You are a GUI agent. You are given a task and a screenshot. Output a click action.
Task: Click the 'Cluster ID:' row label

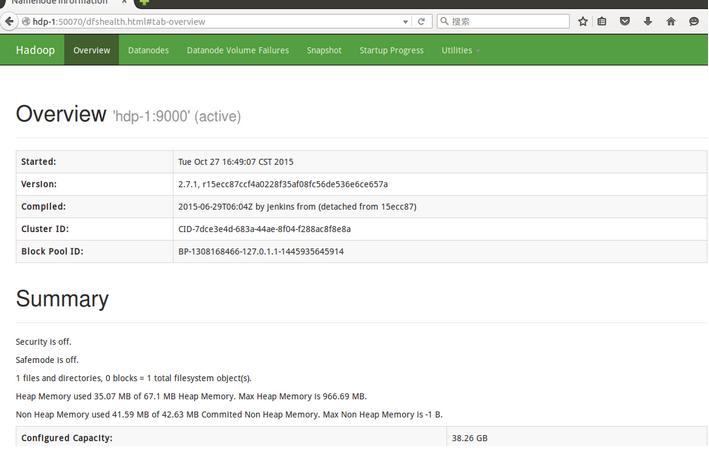point(45,229)
